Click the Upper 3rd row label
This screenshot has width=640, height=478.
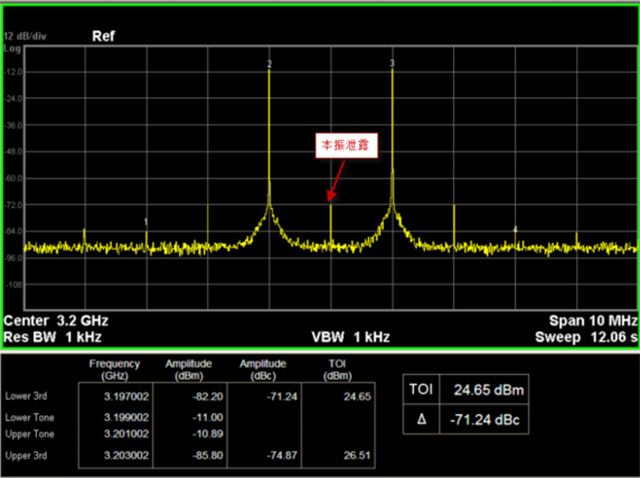point(26,456)
